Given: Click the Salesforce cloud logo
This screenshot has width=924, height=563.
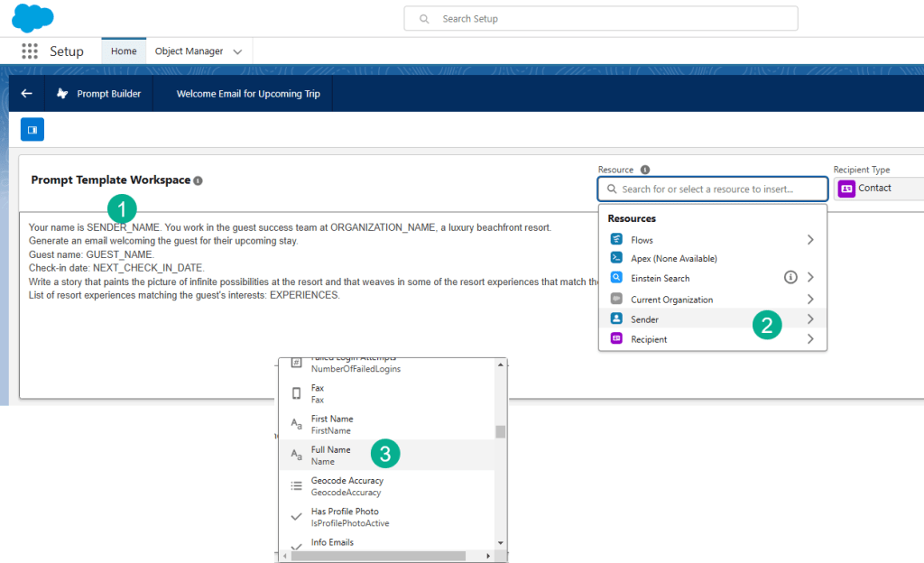Looking at the screenshot, I should [x=32, y=18].
